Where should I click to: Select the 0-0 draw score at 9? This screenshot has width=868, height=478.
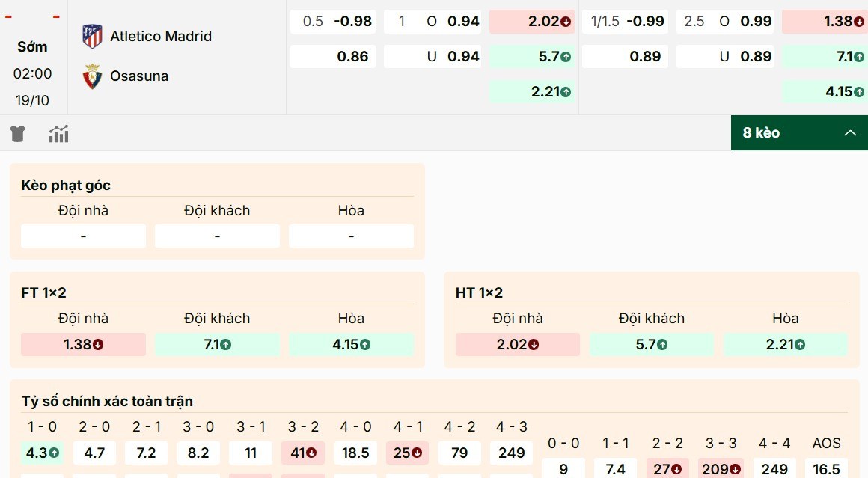[x=564, y=469]
